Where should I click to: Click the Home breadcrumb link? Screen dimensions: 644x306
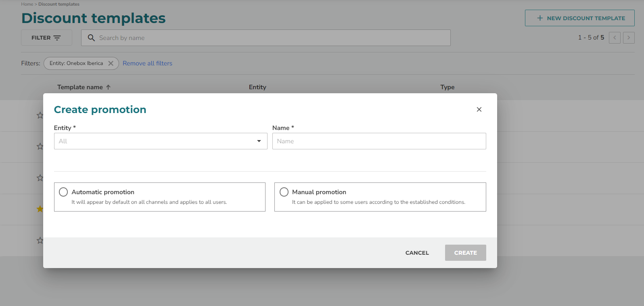click(27, 4)
